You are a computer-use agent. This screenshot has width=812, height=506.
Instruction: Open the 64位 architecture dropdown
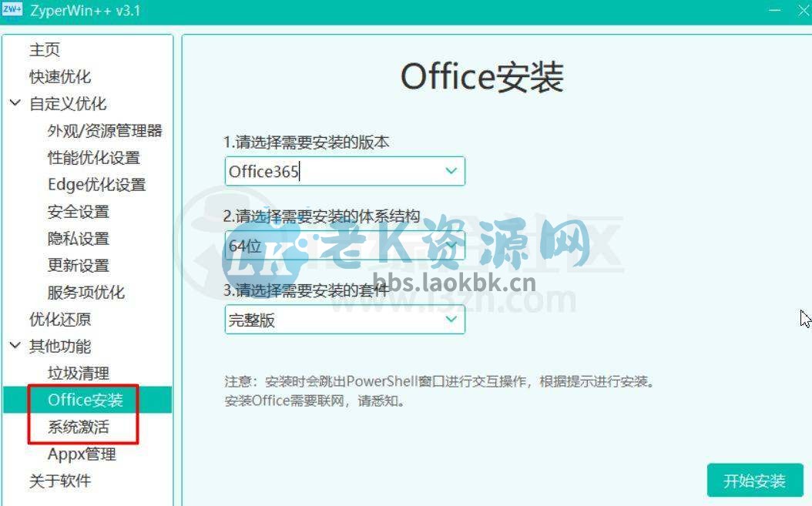345,246
